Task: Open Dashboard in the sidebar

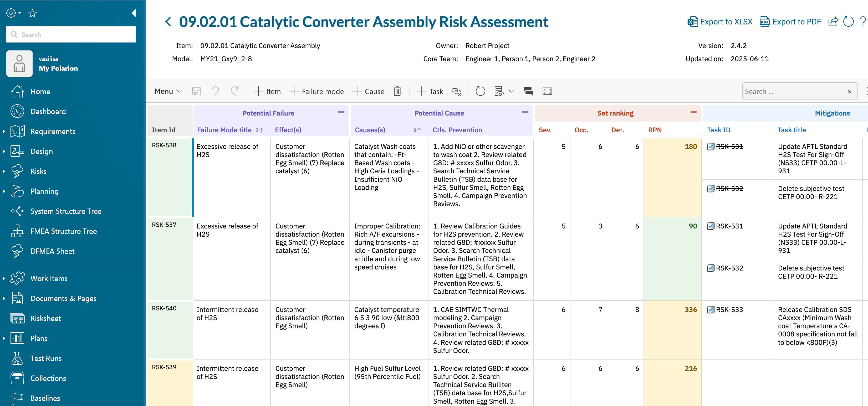Action: [48, 111]
